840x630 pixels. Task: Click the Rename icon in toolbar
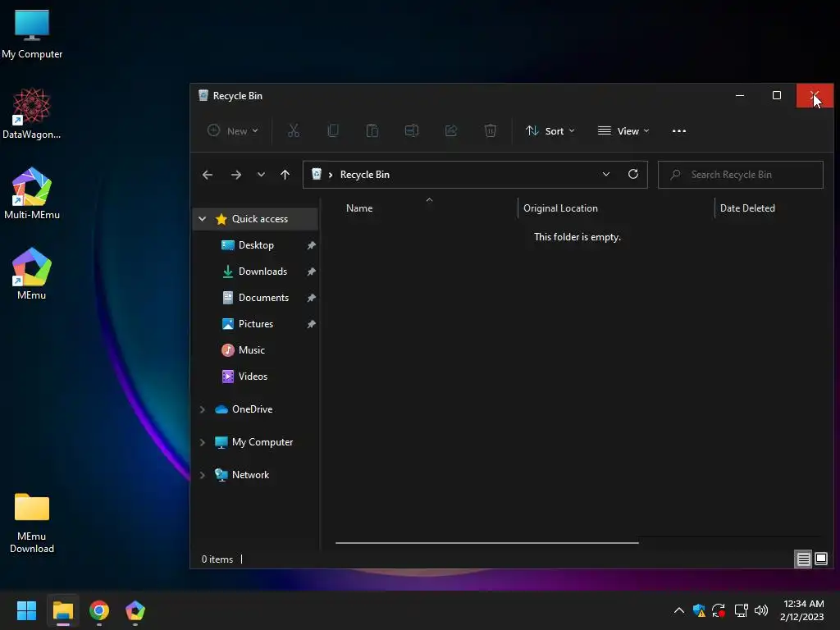(x=412, y=130)
